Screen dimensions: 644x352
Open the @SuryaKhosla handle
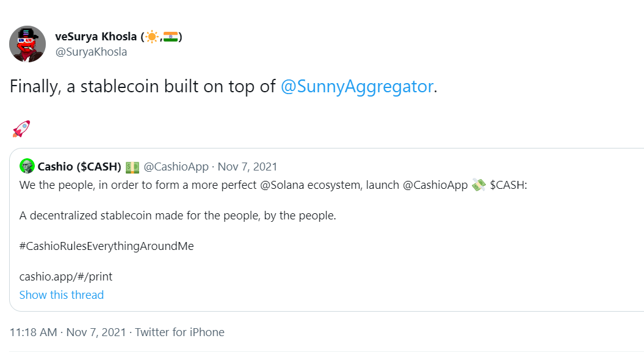click(92, 52)
